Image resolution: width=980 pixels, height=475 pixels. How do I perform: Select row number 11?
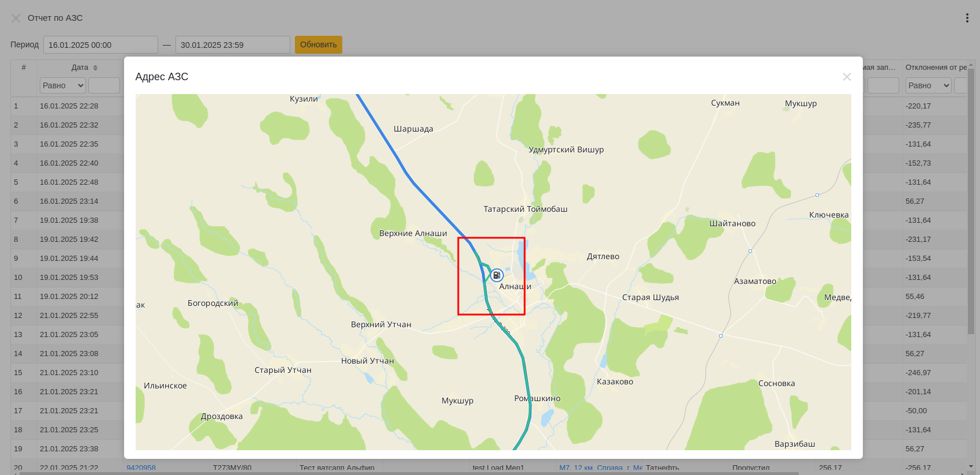(x=18, y=297)
